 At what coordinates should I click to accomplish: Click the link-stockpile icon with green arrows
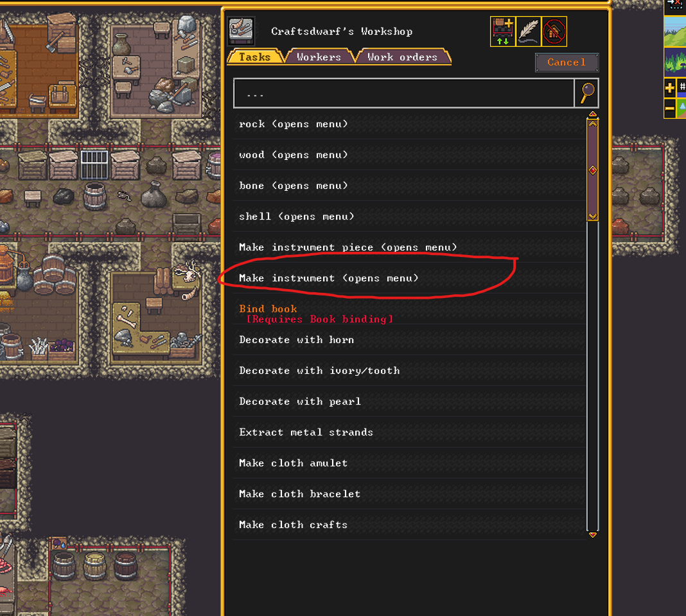tap(503, 31)
